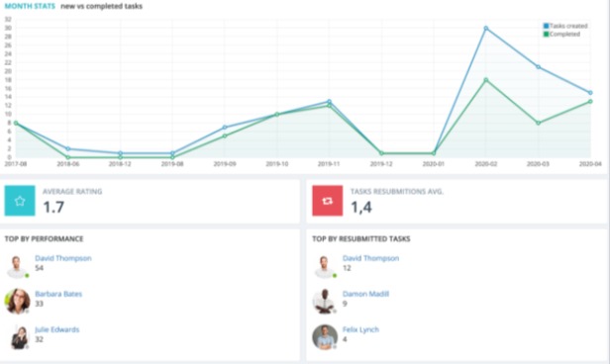The width and height of the screenshot is (610, 364).
Task: Click the average rating value 1.7
Action: point(53,207)
